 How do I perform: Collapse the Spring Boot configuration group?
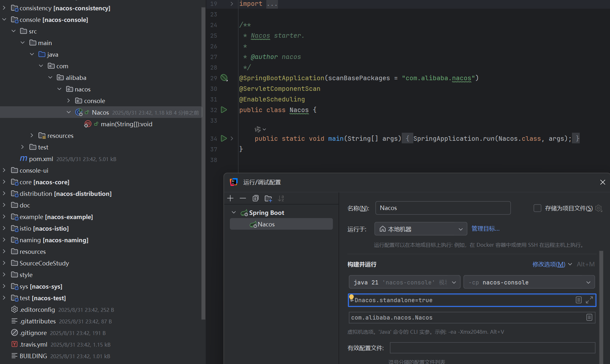(234, 213)
